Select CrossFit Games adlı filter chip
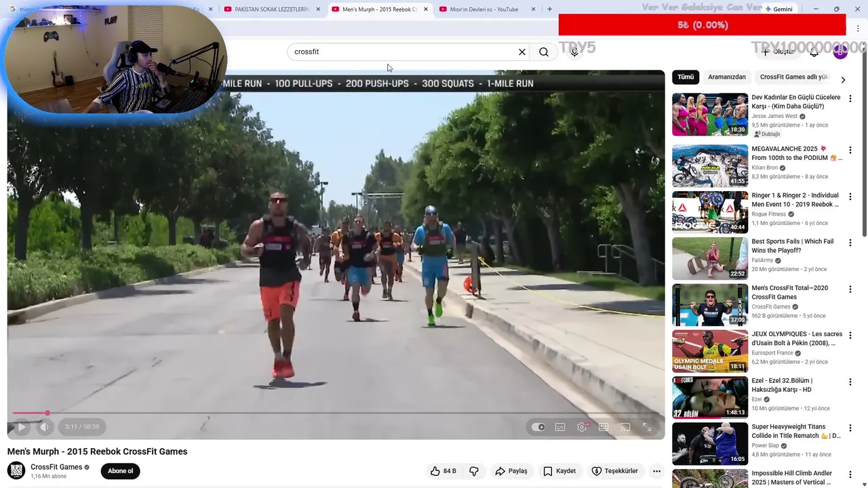Screen dimensions: 868x488 point(794,77)
